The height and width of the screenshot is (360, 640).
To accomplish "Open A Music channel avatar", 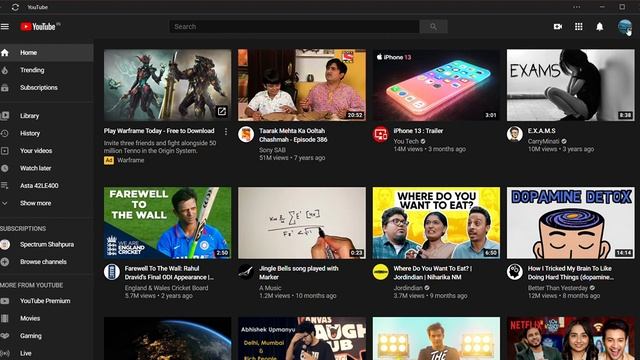I will pos(246,272).
